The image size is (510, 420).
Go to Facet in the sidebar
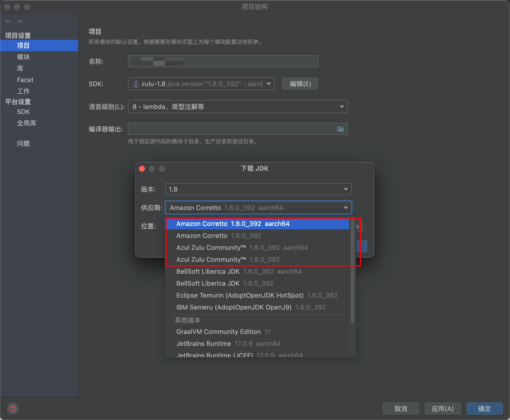(x=25, y=80)
